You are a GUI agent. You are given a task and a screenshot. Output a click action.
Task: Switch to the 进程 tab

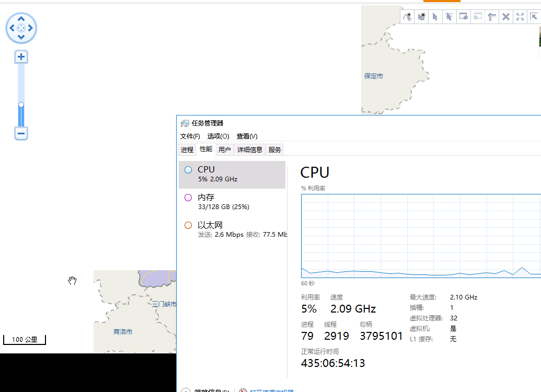187,150
